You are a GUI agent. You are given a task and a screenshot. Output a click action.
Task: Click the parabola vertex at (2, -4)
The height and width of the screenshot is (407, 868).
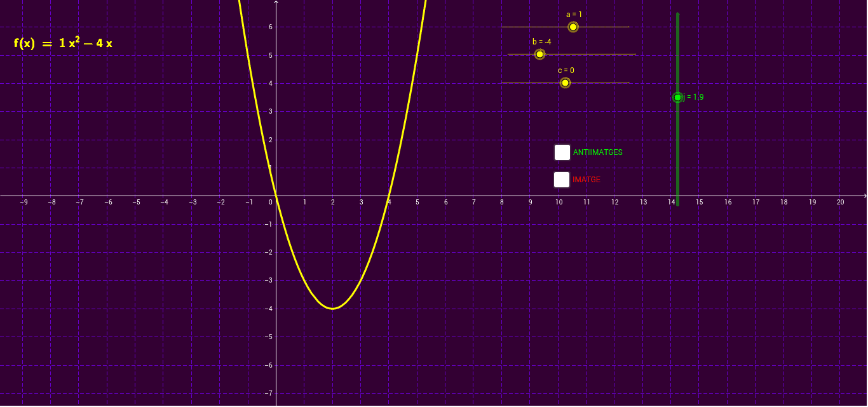[x=332, y=309]
